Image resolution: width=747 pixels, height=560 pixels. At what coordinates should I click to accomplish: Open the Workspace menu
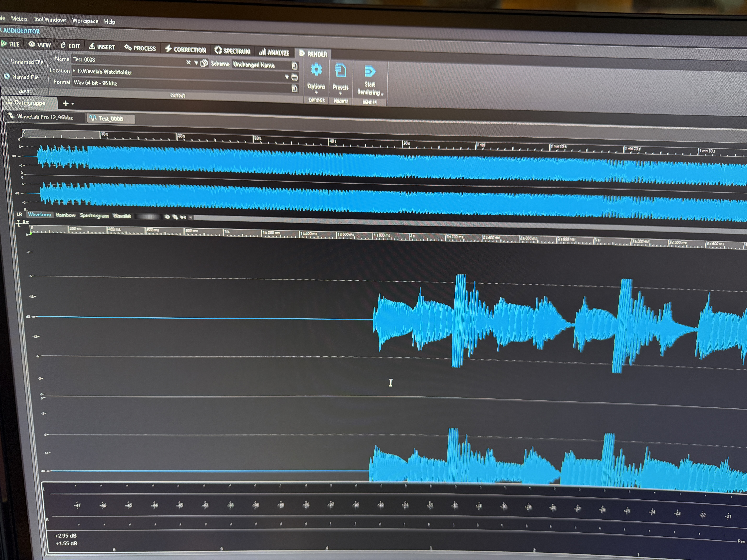point(85,21)
